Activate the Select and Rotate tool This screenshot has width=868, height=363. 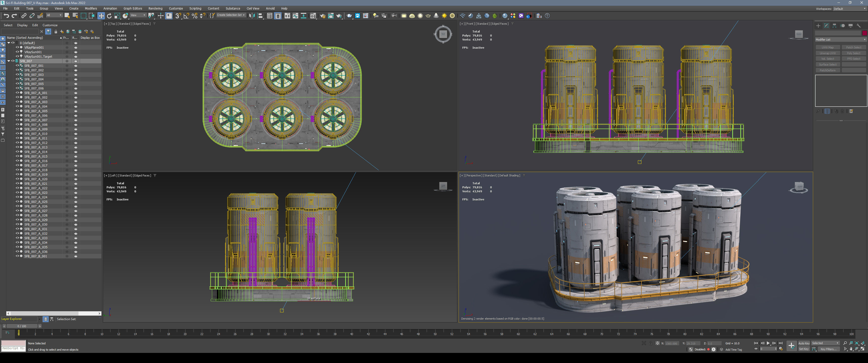[109, 15]
